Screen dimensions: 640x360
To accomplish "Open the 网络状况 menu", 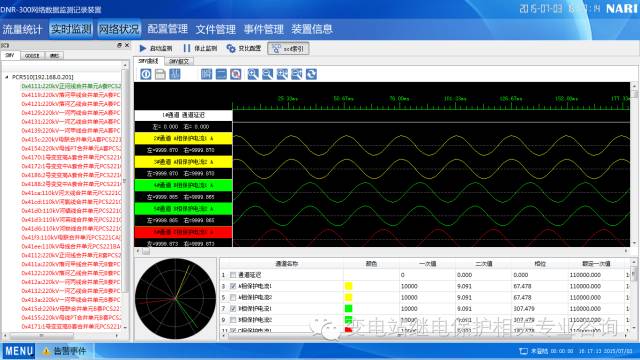I will (x=119, y=29).
